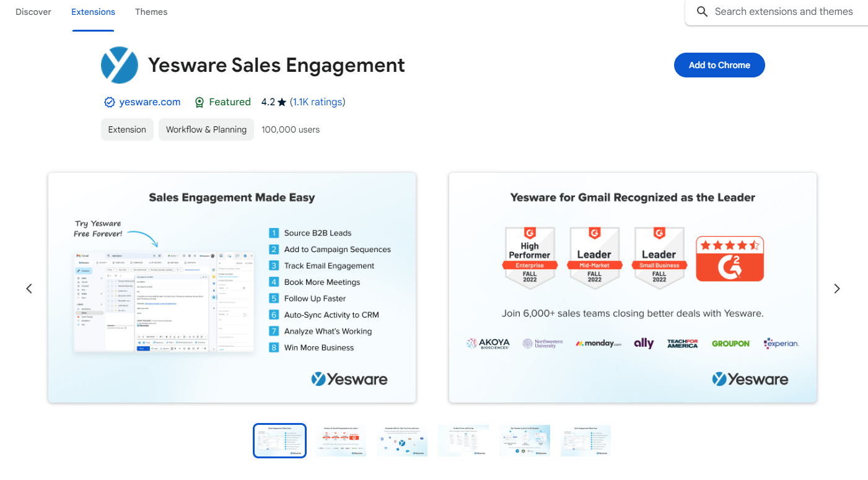Show the previous screenshot with left arrow
The height and width of the screenshot is (480, 868).
point(28,289)
